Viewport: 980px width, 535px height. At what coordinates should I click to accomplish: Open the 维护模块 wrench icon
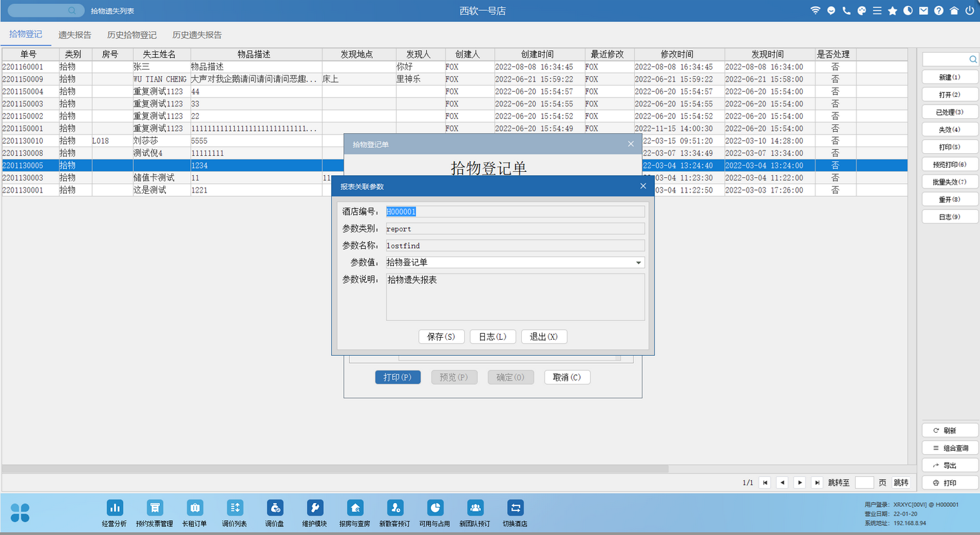click(314, 508)
